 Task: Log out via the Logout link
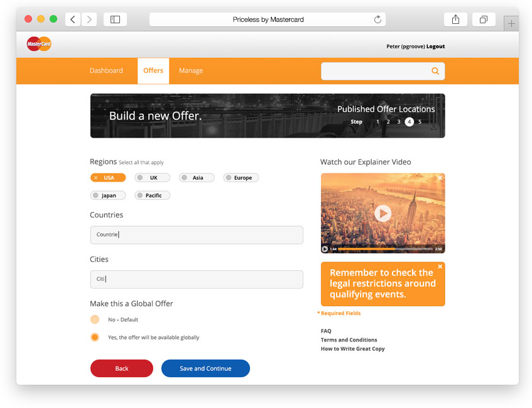[435, 47]
